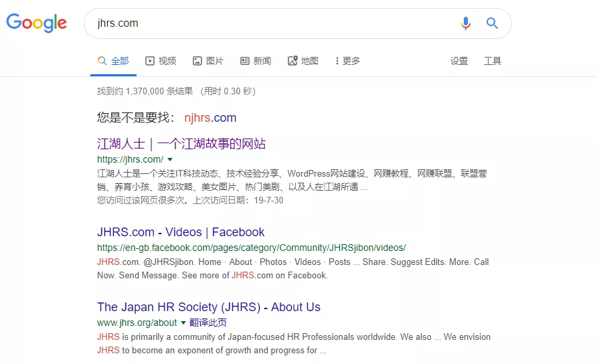The height and width of the screenshot is (364, 597).
Task: Click the https://jhrs.com/ URL text
Action: (x=131, y=159)
